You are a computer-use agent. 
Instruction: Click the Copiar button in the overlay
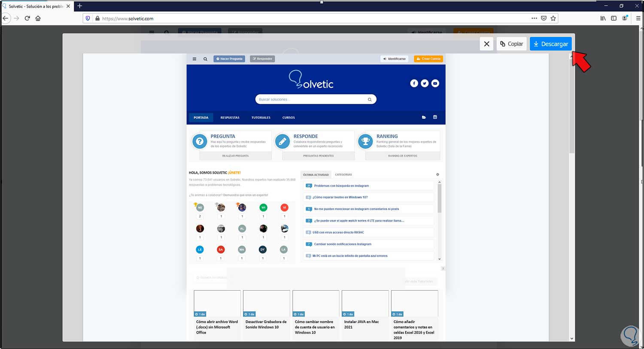[x=511, y=44]
